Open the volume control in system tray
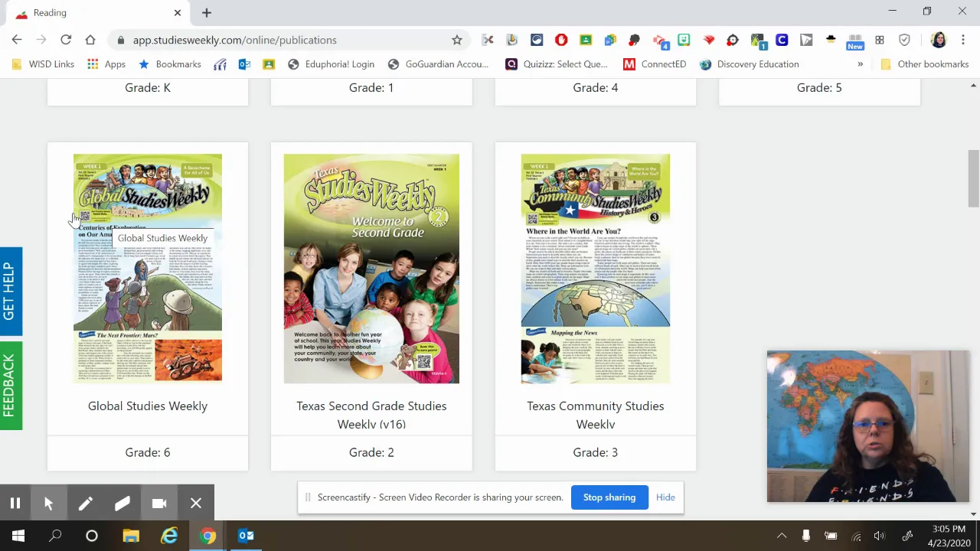This screenshot has width=980, height=551. pos(880,536)
